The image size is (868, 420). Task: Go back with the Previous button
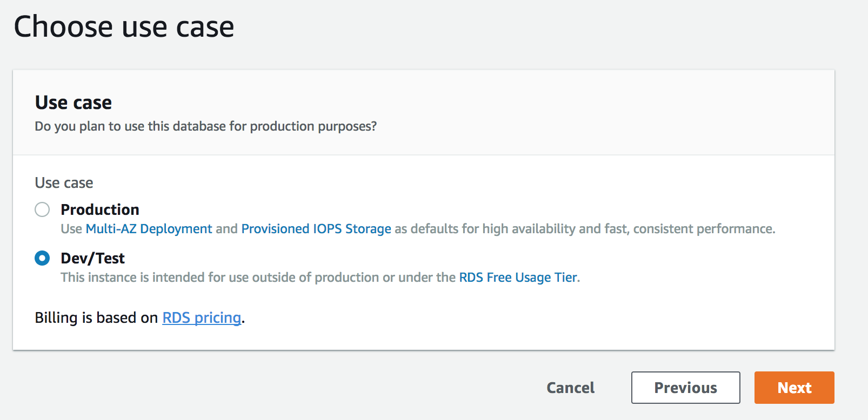click(x=686, y=388)
